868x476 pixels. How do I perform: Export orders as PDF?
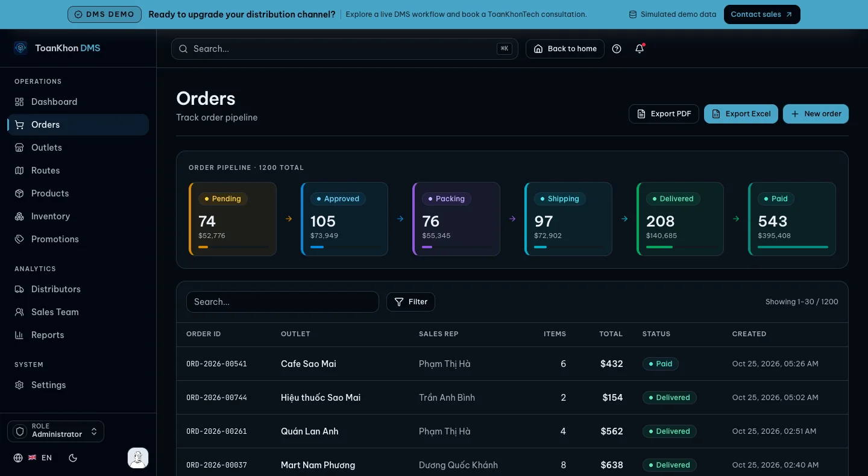[664, 114]
